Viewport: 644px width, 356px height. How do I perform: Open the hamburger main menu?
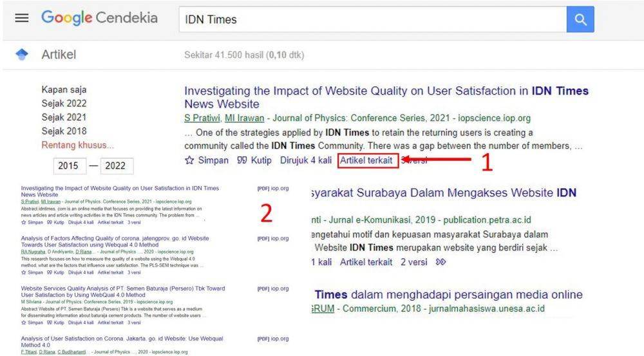click(x=22, y=18)
